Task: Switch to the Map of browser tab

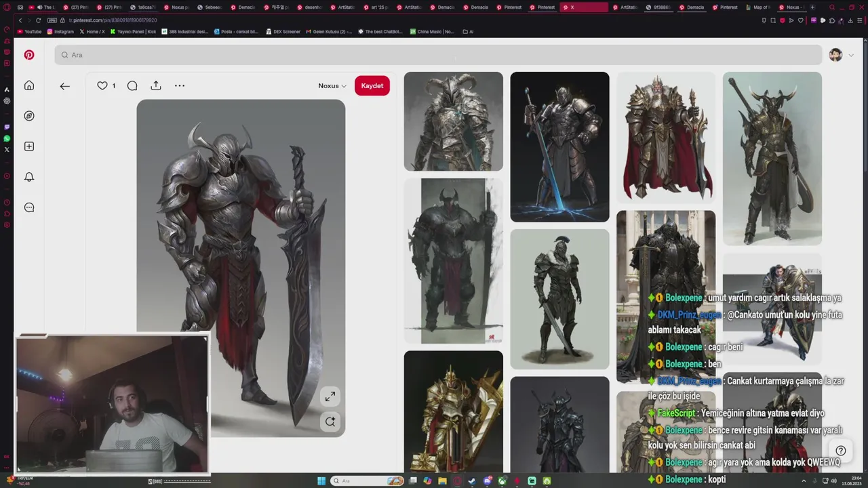Action: pos(759,7)
